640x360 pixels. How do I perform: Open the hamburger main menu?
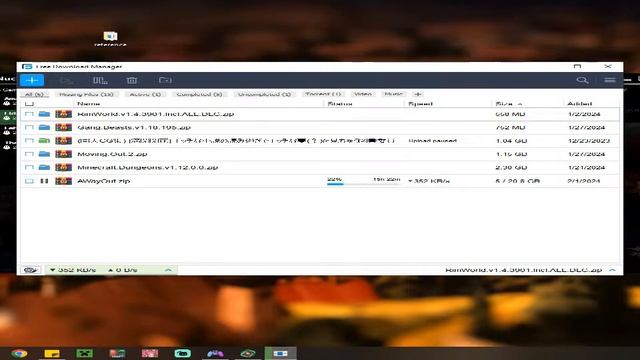610,80
